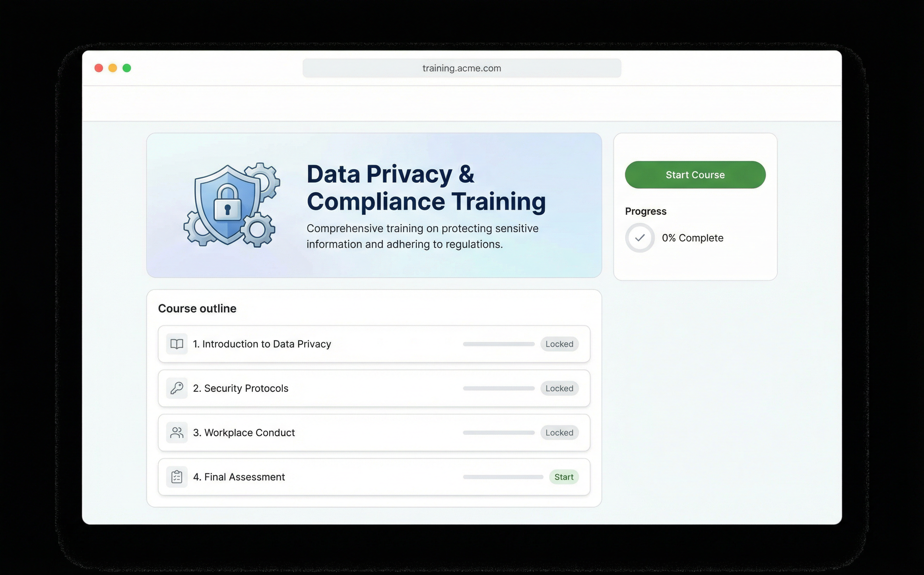The height and width of the screenshot is (575, 924).
Task: Select the key icon for Security Protocols
Action: (176, 388)
